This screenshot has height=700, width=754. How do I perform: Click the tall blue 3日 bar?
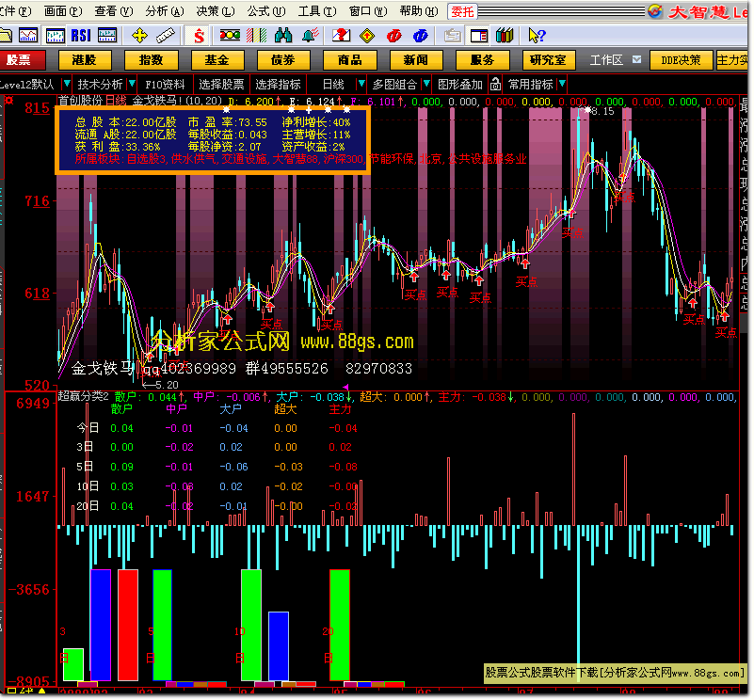coord(101,625)
